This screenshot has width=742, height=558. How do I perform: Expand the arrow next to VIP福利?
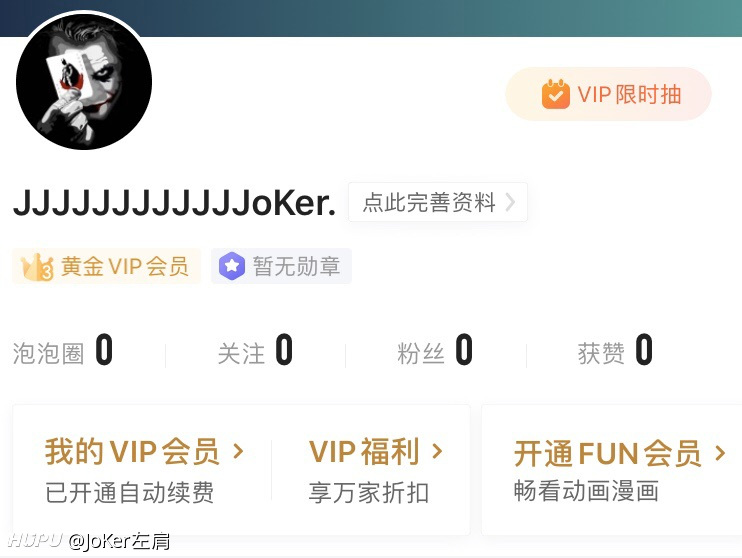[x=438, y=451]
